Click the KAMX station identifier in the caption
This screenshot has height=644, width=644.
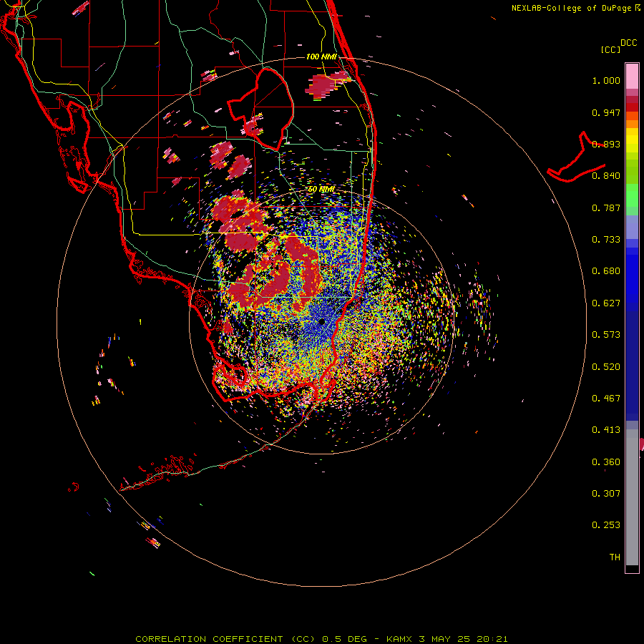[399, 639]
